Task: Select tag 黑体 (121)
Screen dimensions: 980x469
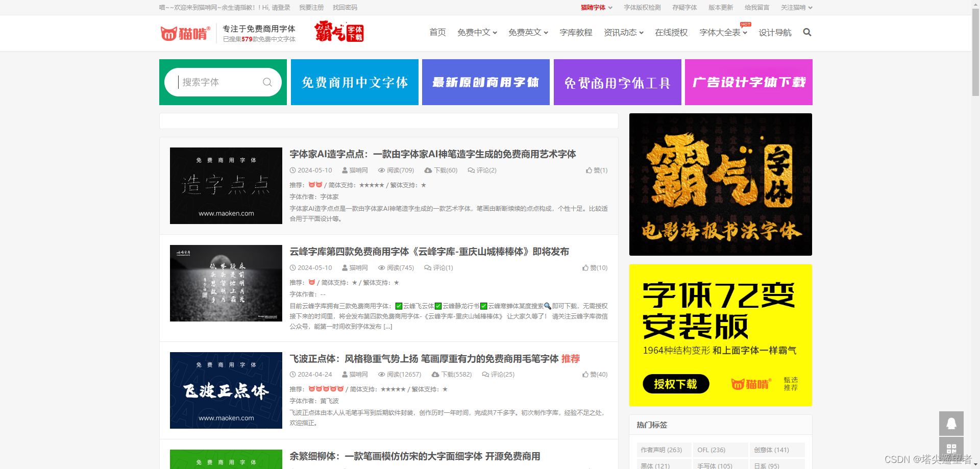Action: tap(664, 465)
